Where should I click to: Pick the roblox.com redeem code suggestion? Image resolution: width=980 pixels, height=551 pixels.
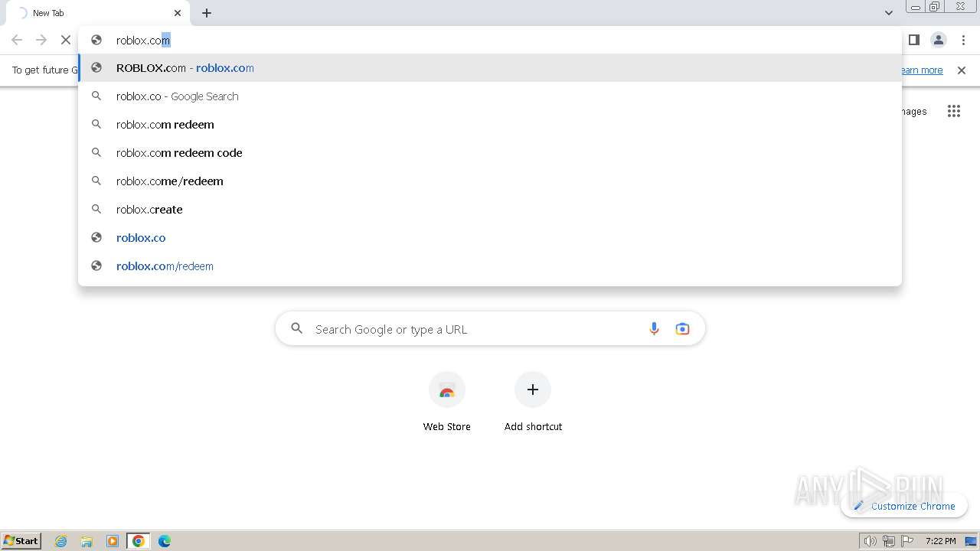[x=490, y=153]
